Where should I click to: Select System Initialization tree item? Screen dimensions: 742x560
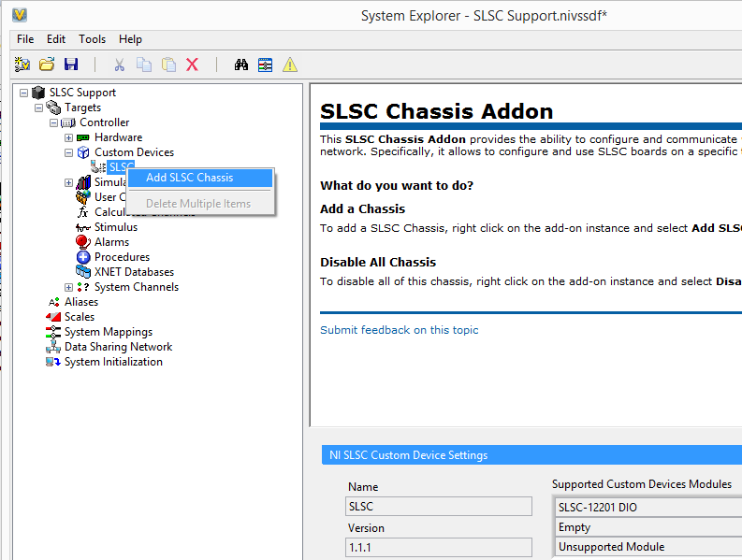[113, 362]
